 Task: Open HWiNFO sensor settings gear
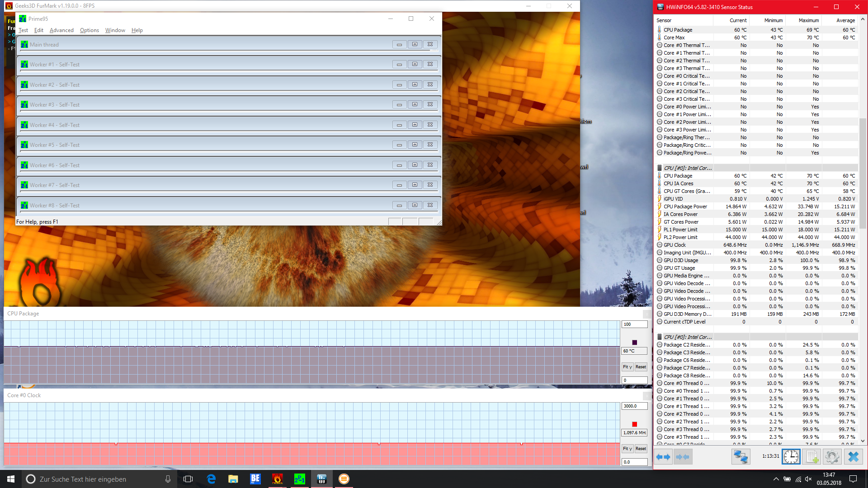pos(832,457)
